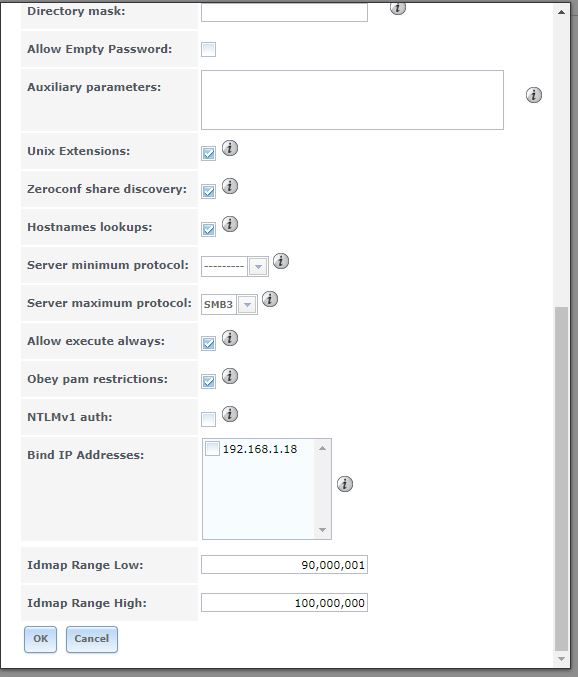
Task: Open info icon beside Server minimum protocol
Action: [x=281, y=261]
